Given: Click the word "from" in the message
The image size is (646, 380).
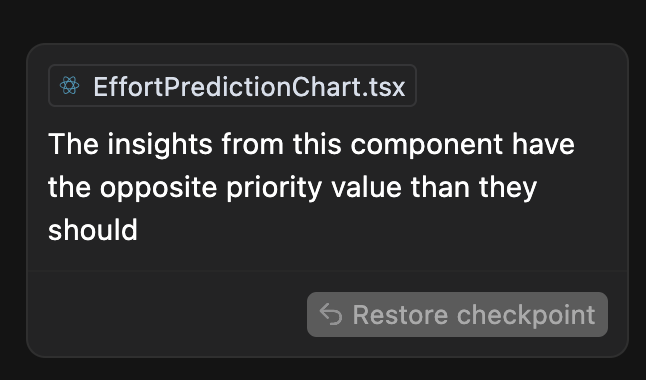Looking at the screenshot, I should pos(253,144).
